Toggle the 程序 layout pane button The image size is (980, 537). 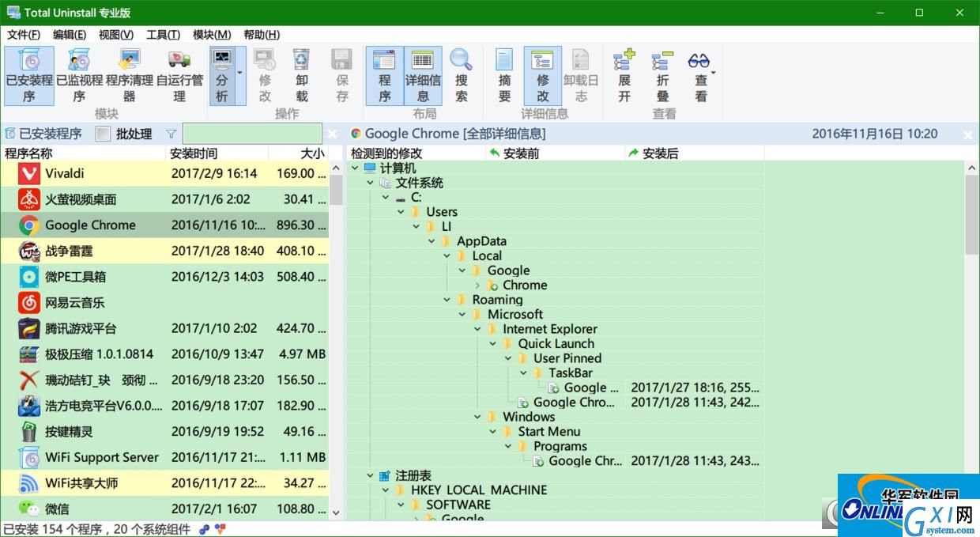coord(384,76)
